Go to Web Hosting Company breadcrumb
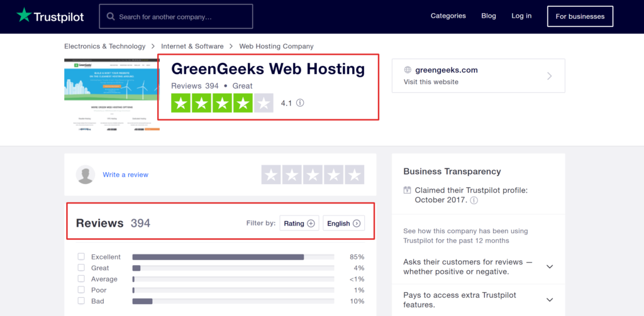Screen dimensions: 644x316 [277, 46]
